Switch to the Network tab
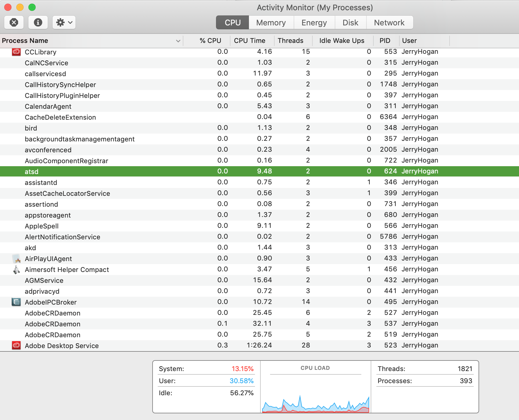Viewport: 519px width, 420px height. (389, 23)
